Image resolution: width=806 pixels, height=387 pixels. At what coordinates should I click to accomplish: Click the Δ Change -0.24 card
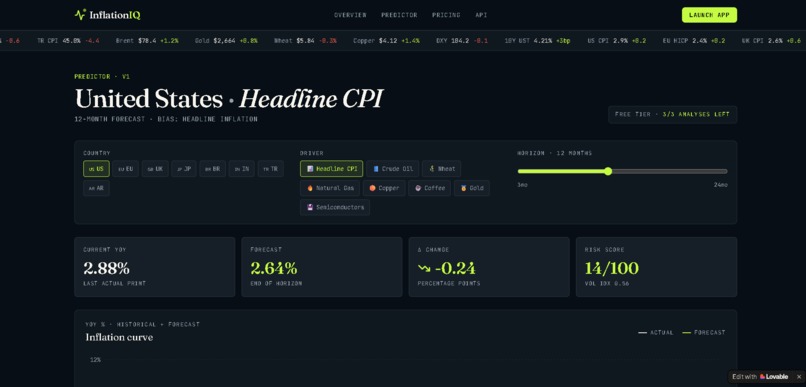[x=489, y=267]
